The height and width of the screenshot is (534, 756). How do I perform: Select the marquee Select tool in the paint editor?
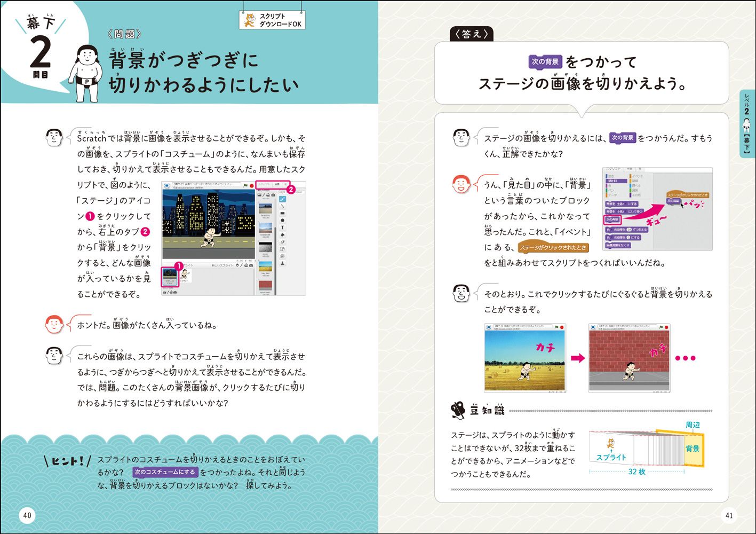[282, 249]
